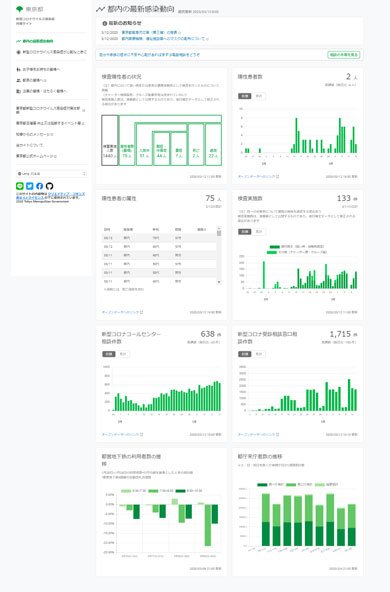Click the globe icon in the language selector
Screen dimensions: 390x592
click(x=20, y=174)
